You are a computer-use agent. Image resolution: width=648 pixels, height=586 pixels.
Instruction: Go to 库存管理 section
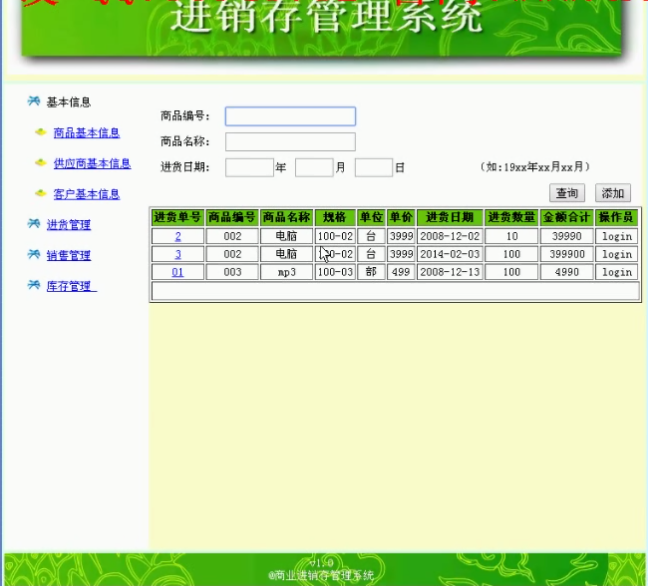coord(71,286)
